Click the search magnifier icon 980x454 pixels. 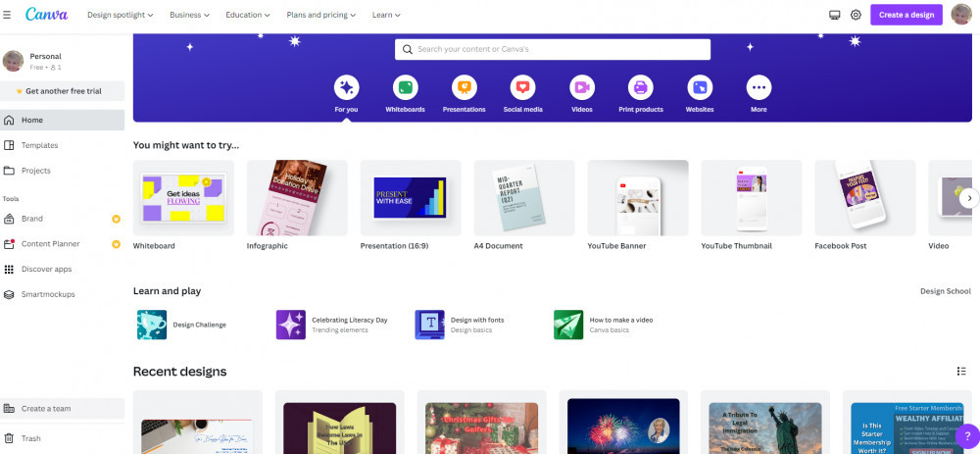coord(408,49)
